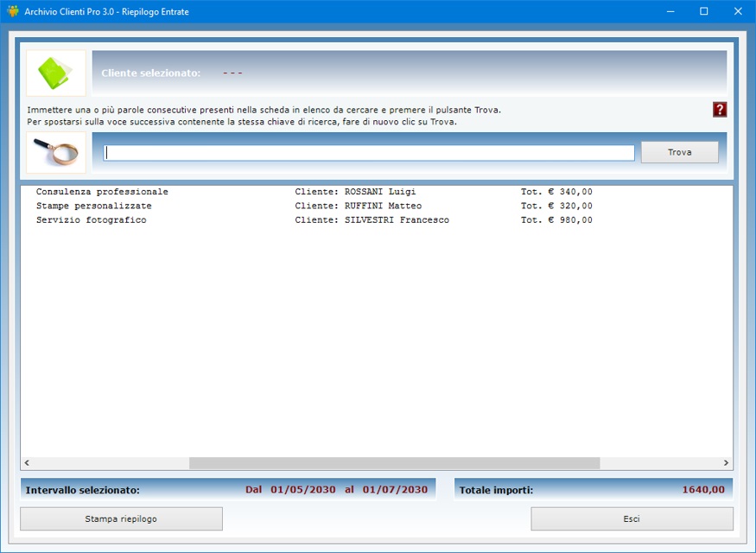Select the Servizio fotografico row
756x553 pixels.
(x=376, y=219)
